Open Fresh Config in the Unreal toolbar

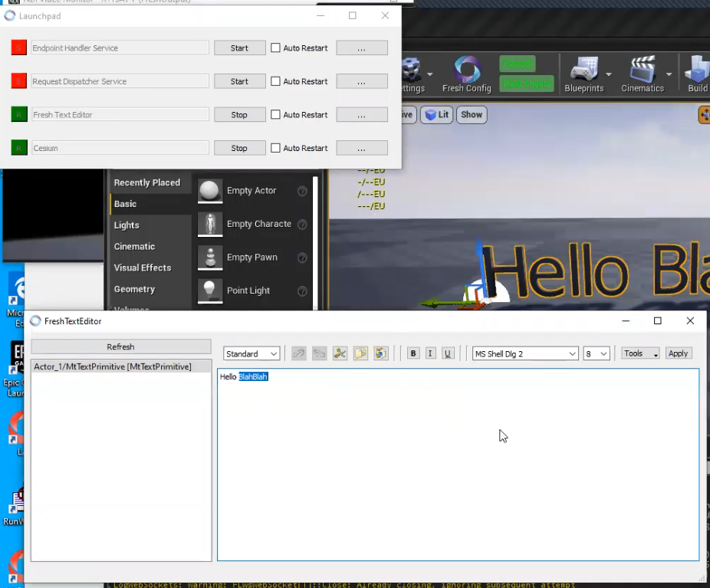point(467,74)
